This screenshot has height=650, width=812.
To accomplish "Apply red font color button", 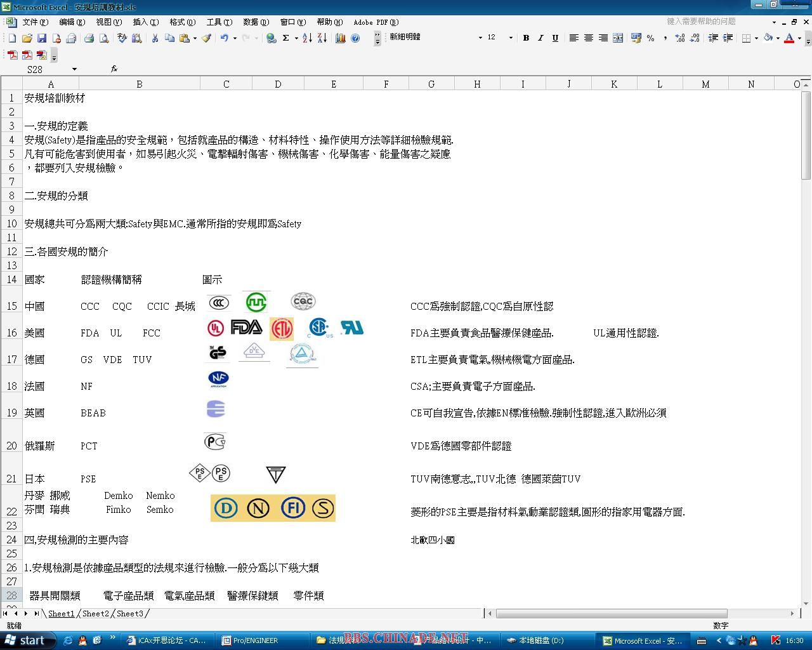I will (x=789, y=38).
